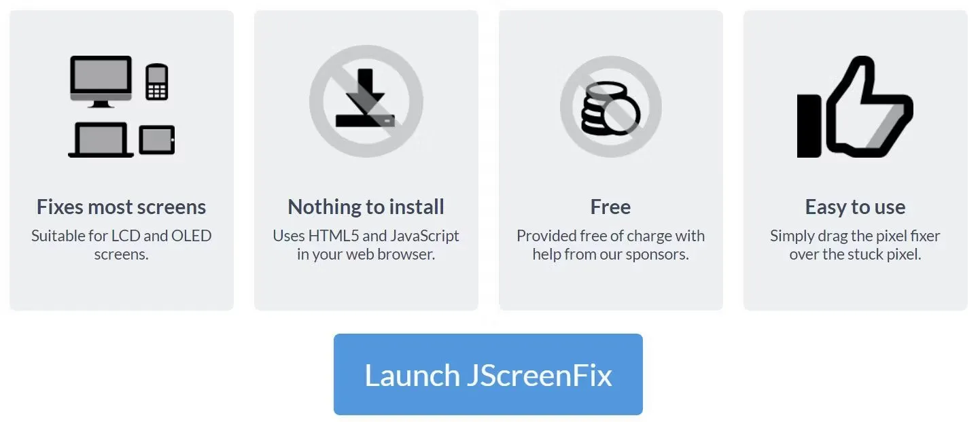Click 'Simply drag the pixel fixer' description
This screenshot has width=980, height=422.
(x=855, y=245)
